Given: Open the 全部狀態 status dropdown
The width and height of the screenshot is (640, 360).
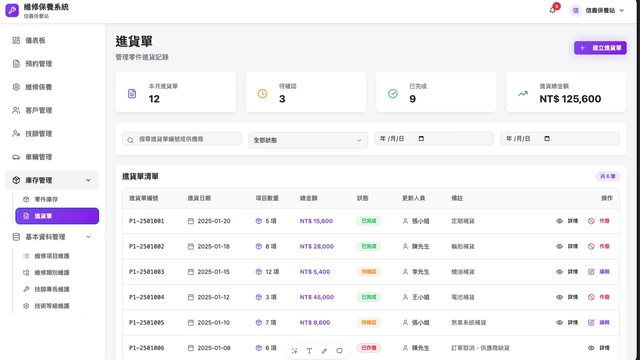Looking at the screenshot, I should click(308, 140).
